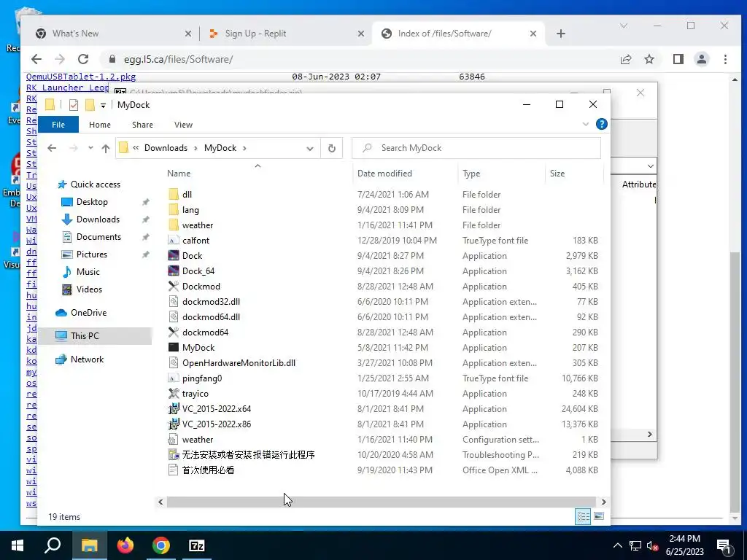Sort by Name column header
Viewport: 747px width, 560px height.
pyautogui.click(x=179, y=174)
